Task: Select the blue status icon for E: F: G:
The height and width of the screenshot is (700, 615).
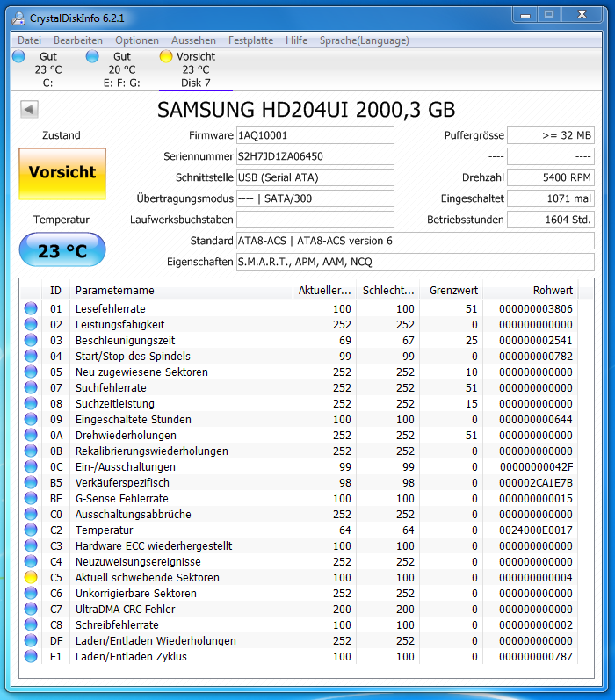Action: point(92,57)
